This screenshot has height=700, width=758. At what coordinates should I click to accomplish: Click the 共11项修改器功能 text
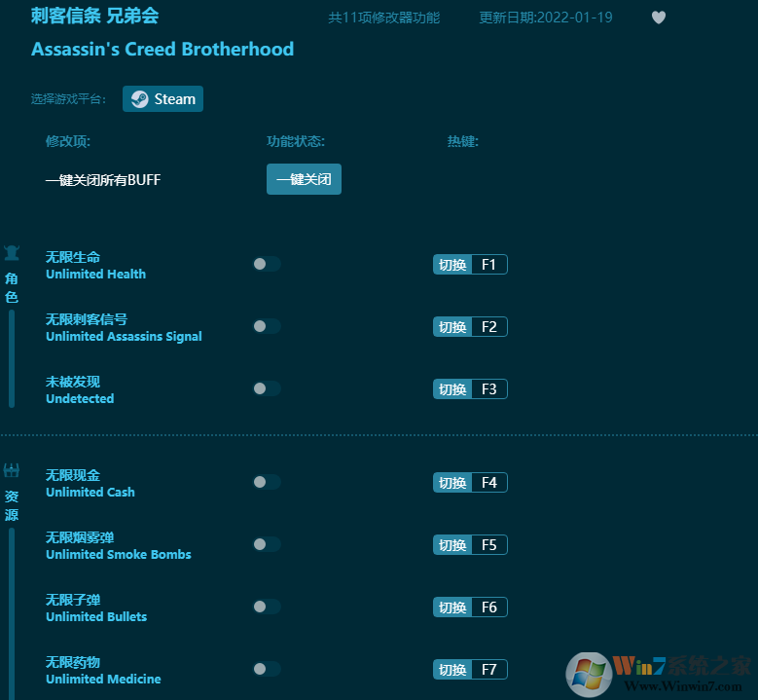click(383, 18)
